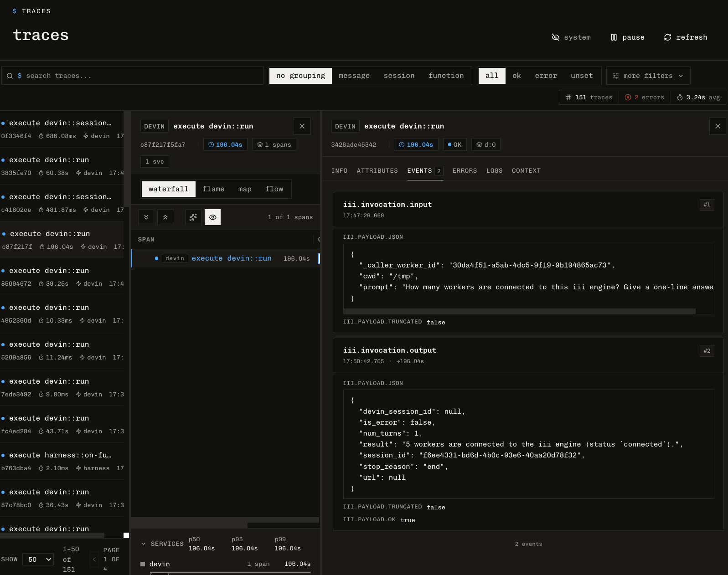Close the span detail right panel
This screenshot has height=575, width=728.
(x=718, y=126)
